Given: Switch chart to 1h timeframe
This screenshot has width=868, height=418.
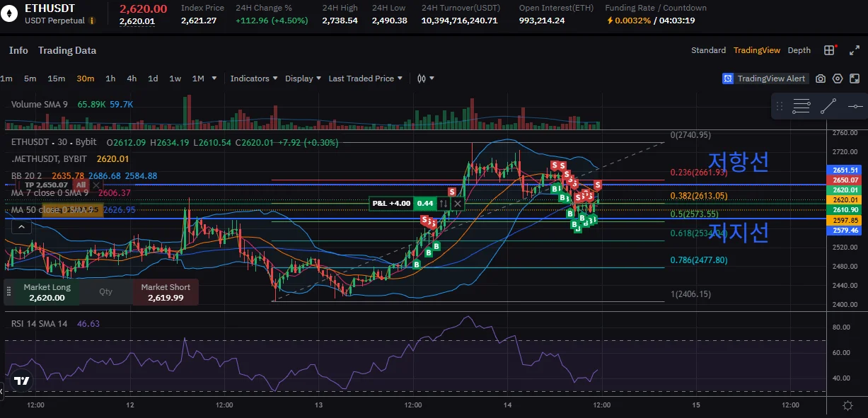Looking at the screenshot, I should [x=110, y=79].
